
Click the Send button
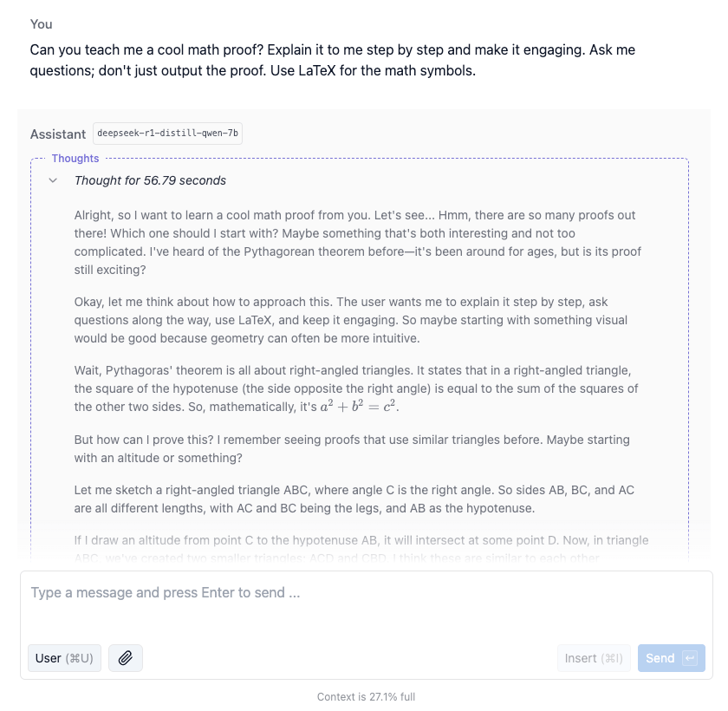[671, 658]
